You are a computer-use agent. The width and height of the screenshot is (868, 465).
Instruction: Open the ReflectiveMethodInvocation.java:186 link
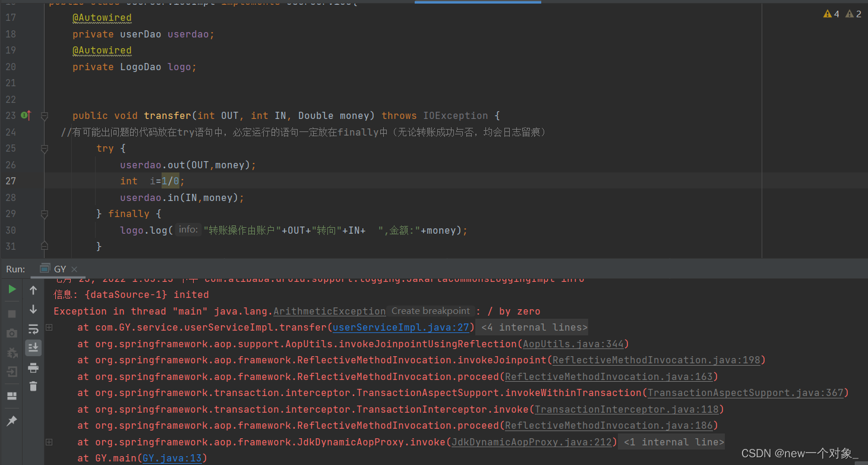608,426
